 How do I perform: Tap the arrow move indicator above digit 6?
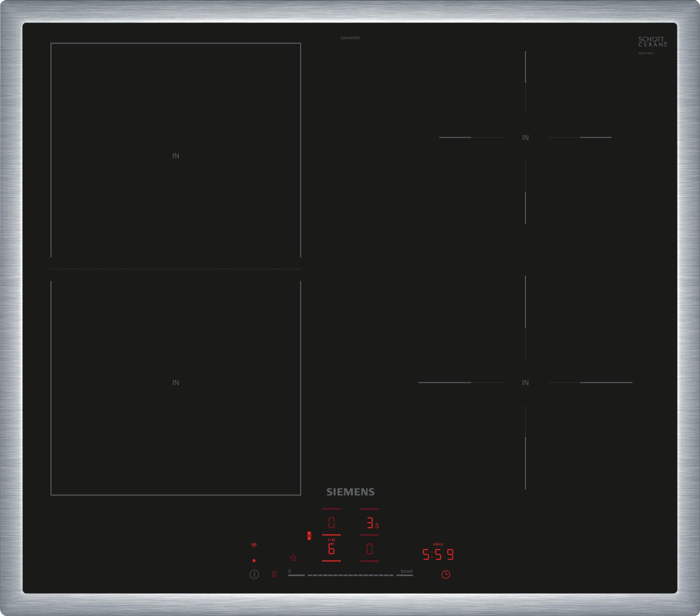pos(331,540)
